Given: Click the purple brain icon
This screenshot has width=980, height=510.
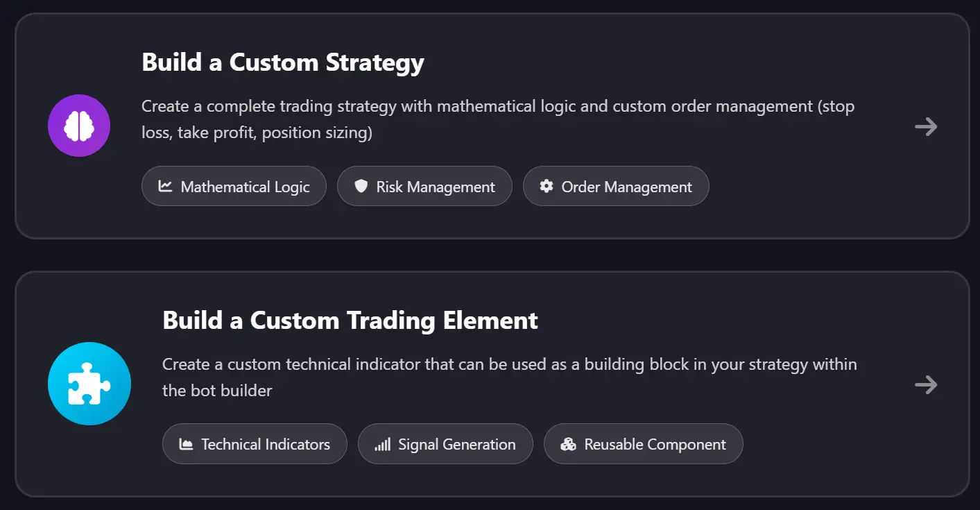Looking at the screenshot, I should [78, 126].
